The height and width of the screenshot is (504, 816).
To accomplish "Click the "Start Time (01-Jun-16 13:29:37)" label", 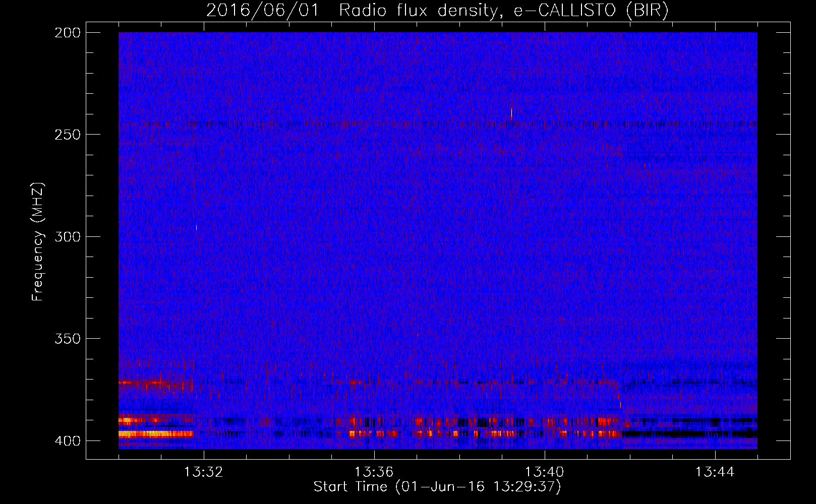I will click(x=437, y=487).
